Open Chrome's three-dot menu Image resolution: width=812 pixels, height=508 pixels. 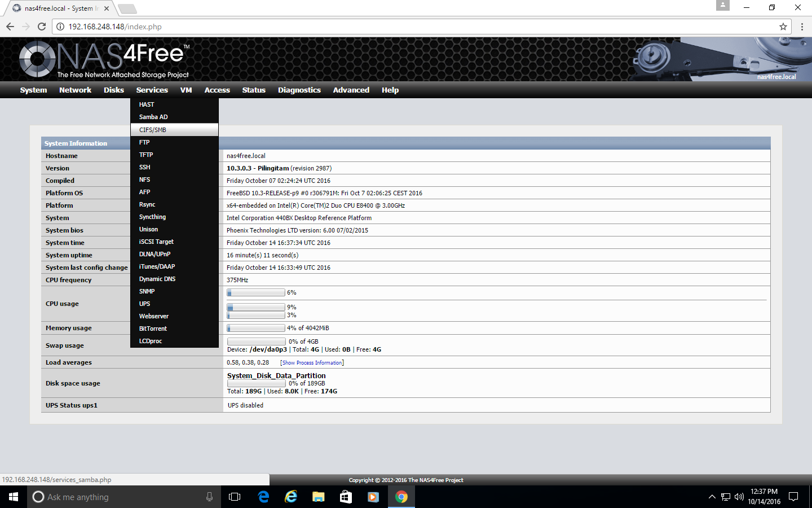pos(801,27)
